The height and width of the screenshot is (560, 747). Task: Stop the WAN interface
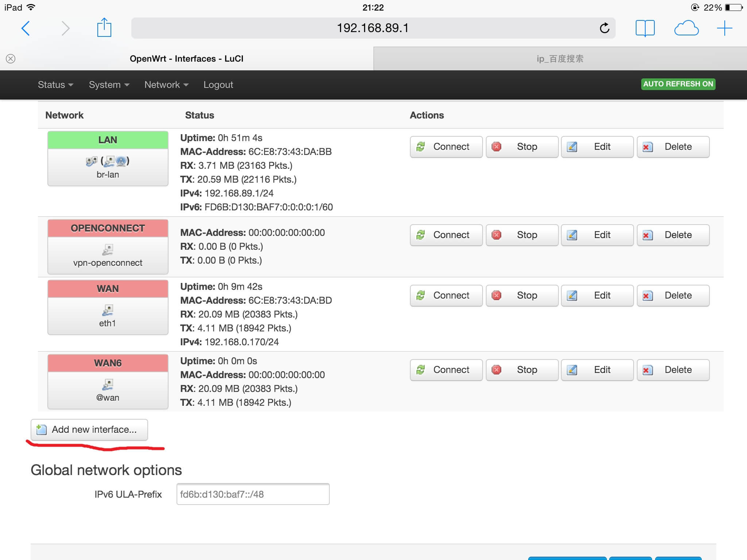[x=522, y=296]
